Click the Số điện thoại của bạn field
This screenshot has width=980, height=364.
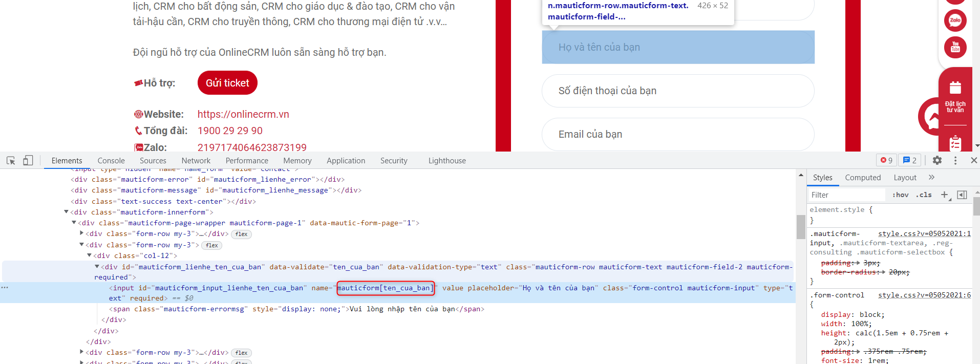(678, 91)
